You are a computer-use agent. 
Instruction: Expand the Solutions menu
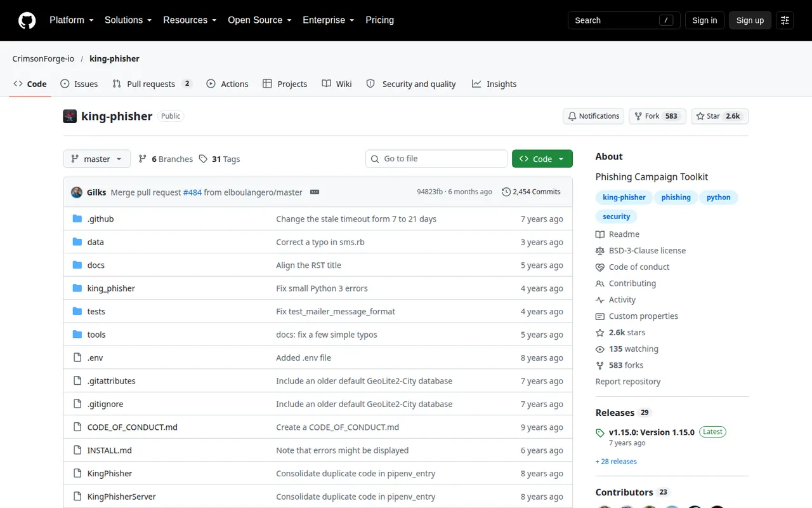click(128, 20)
